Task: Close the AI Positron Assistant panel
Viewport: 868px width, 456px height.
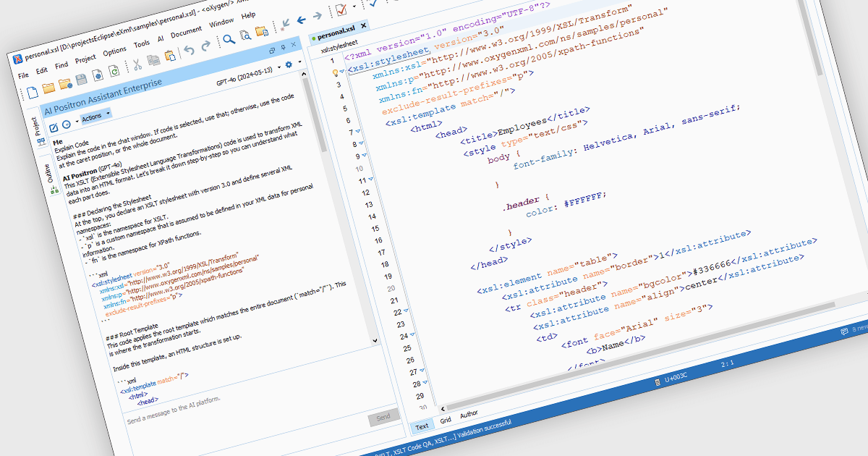Action: (293, 46)
